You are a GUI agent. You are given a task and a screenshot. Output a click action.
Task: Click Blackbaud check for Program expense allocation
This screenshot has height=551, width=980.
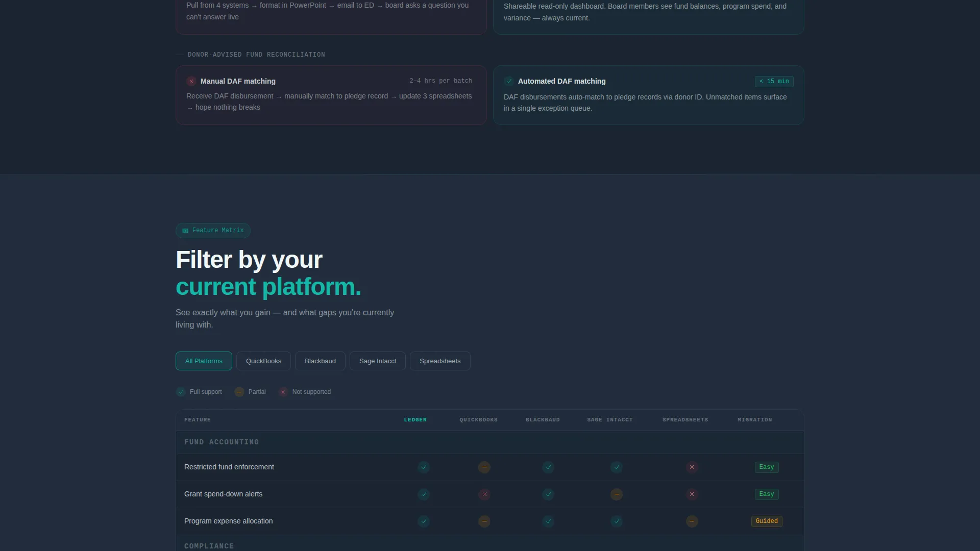[548, 521]
